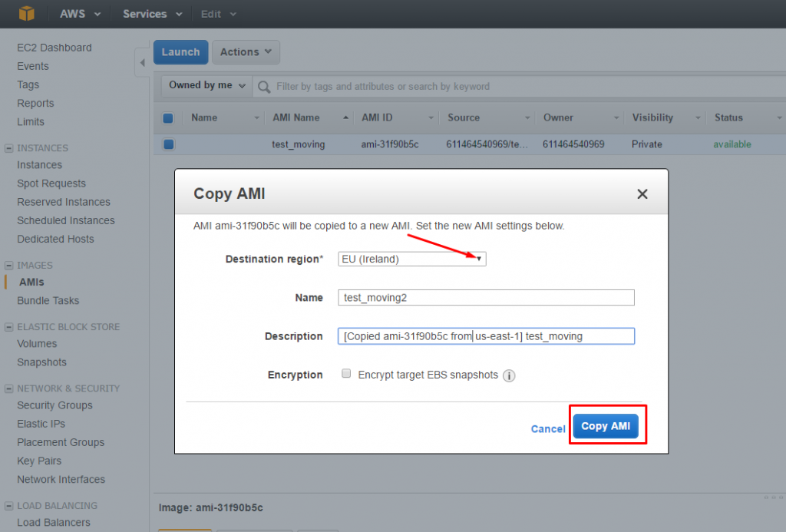
Task: Click the AWS cube logo icon
Action: point(27,14)
